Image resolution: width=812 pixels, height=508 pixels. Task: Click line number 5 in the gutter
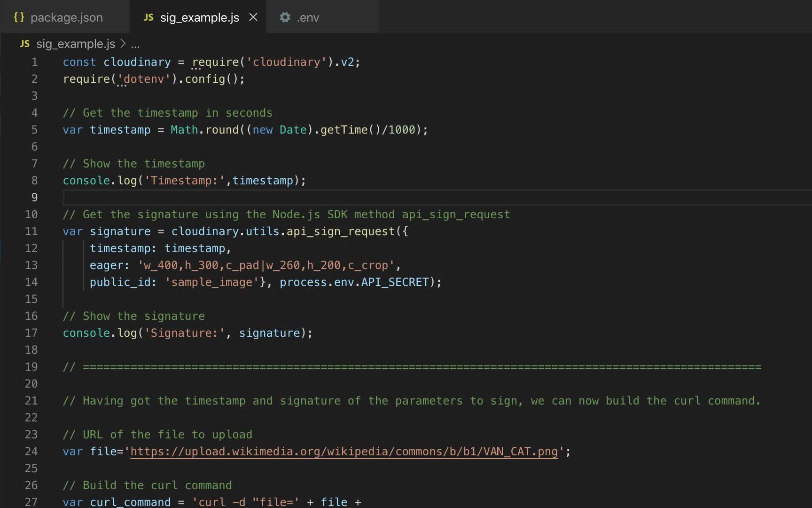[x=34, y=130]
